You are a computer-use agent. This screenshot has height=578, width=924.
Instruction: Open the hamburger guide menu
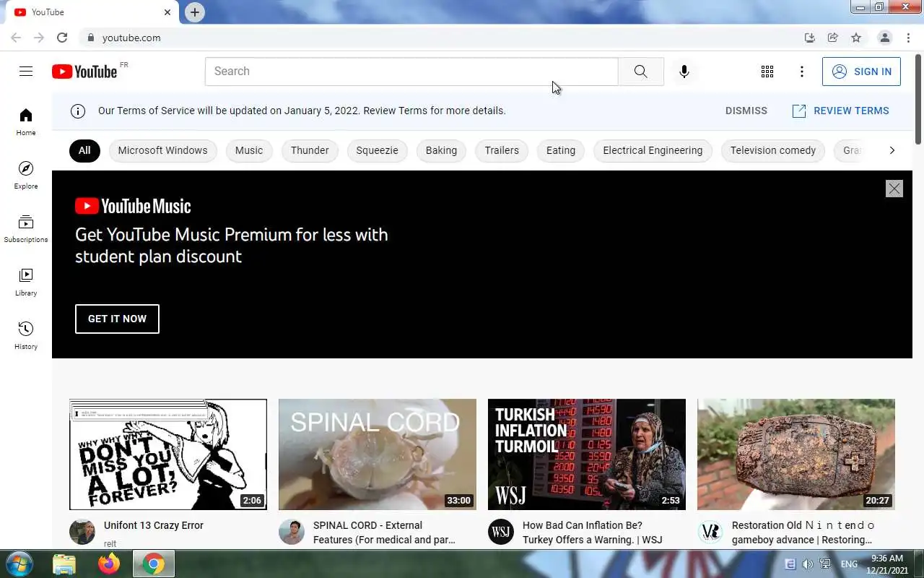point(26,71)
